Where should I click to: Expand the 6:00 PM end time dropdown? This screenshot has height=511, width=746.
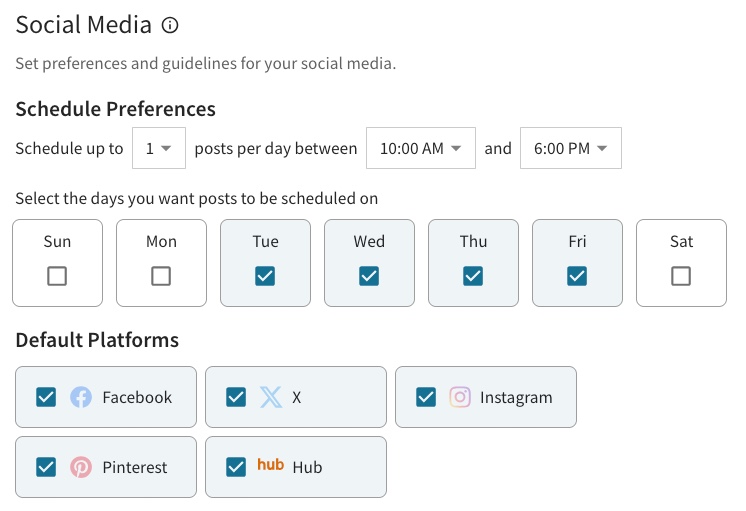pos(571,148)
